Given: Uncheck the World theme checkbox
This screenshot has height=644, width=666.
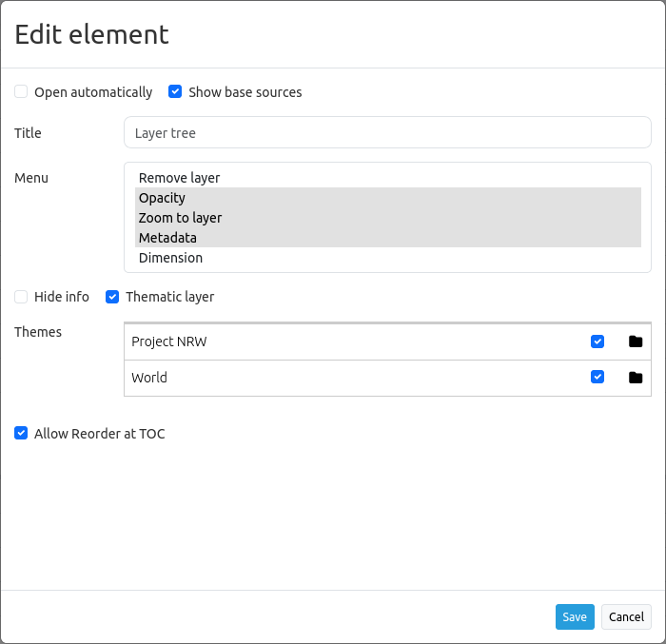Looking at the screenshot, I should click(597, 378).
